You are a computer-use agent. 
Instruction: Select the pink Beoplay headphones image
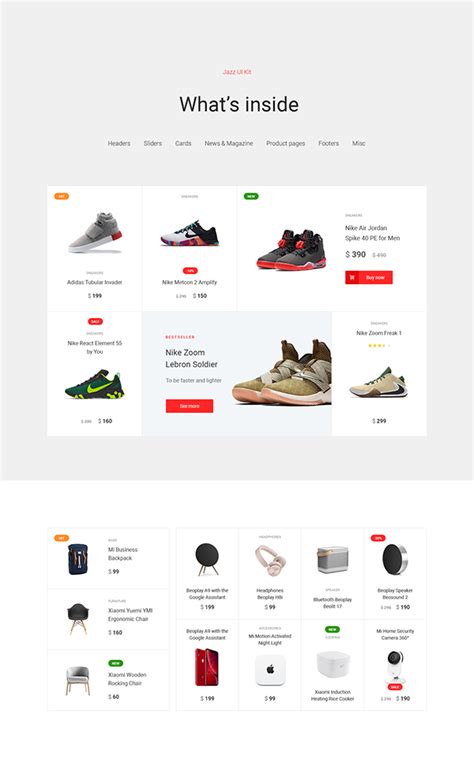270,560
